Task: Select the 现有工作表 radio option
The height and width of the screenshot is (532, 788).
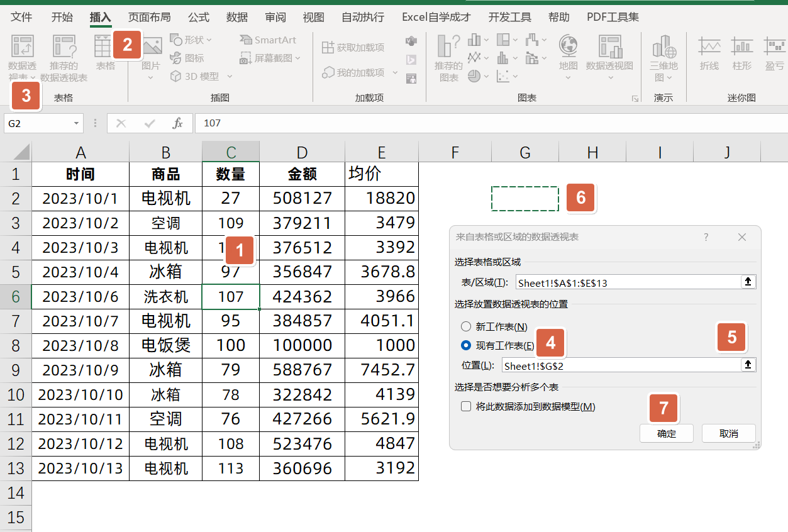Action: pos(466,345)
